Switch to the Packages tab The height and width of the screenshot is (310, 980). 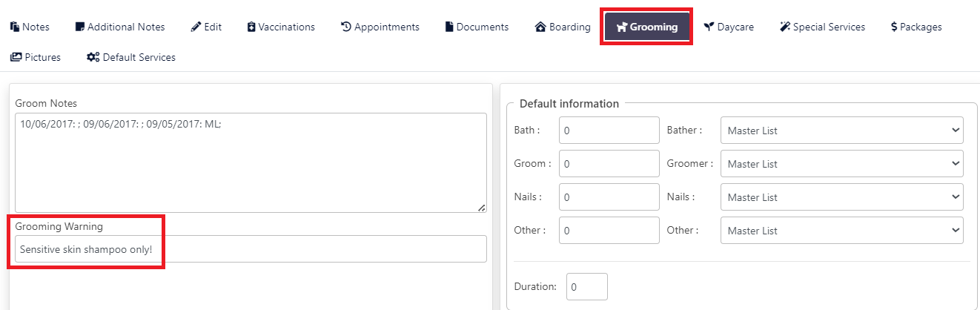(916, 27)
